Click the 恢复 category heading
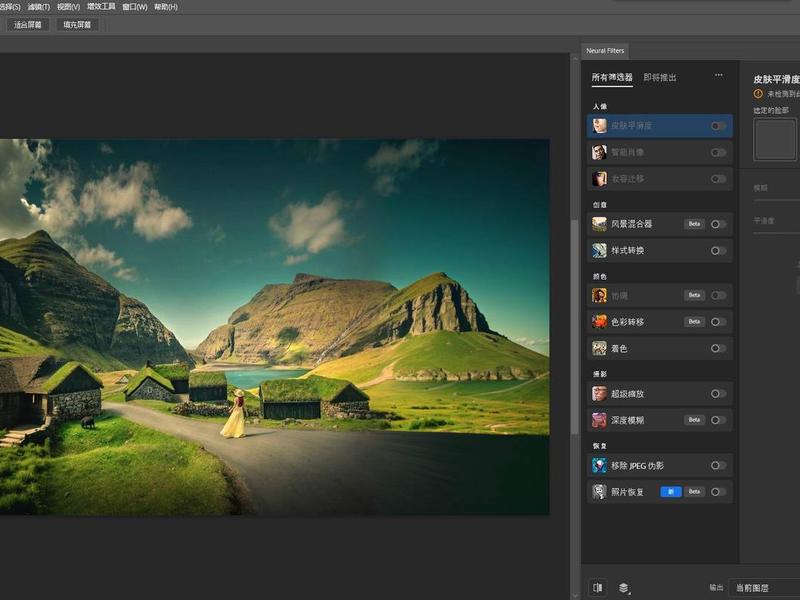This screenshot has height=600, width=800. point(599,446)
